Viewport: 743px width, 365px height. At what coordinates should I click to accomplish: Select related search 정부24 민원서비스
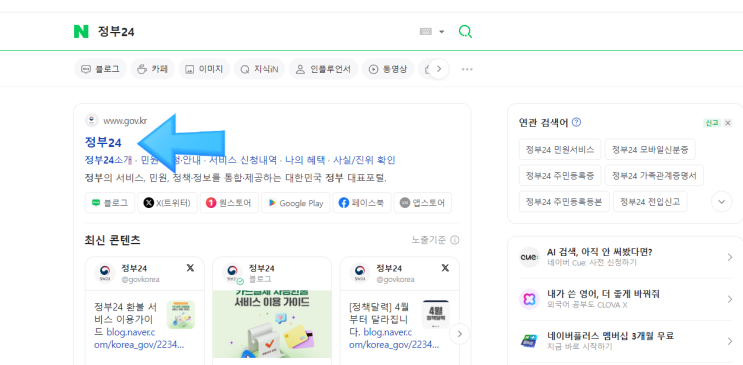560,149
